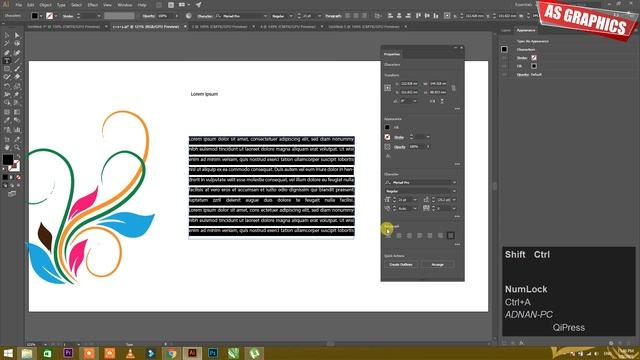Image resolution: width=640 pixels, height=360 pixels.
Task: Open the Type menu
Action: coord(61,5)
